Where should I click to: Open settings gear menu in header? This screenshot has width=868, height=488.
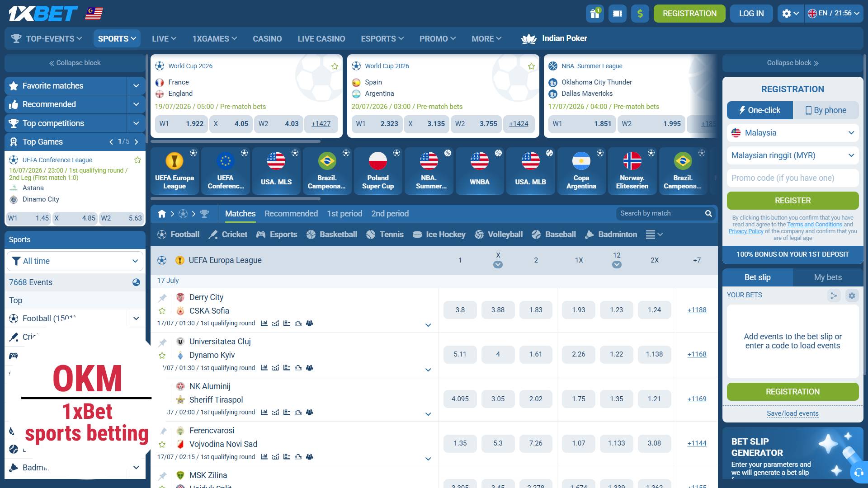[x=790, y=14]
